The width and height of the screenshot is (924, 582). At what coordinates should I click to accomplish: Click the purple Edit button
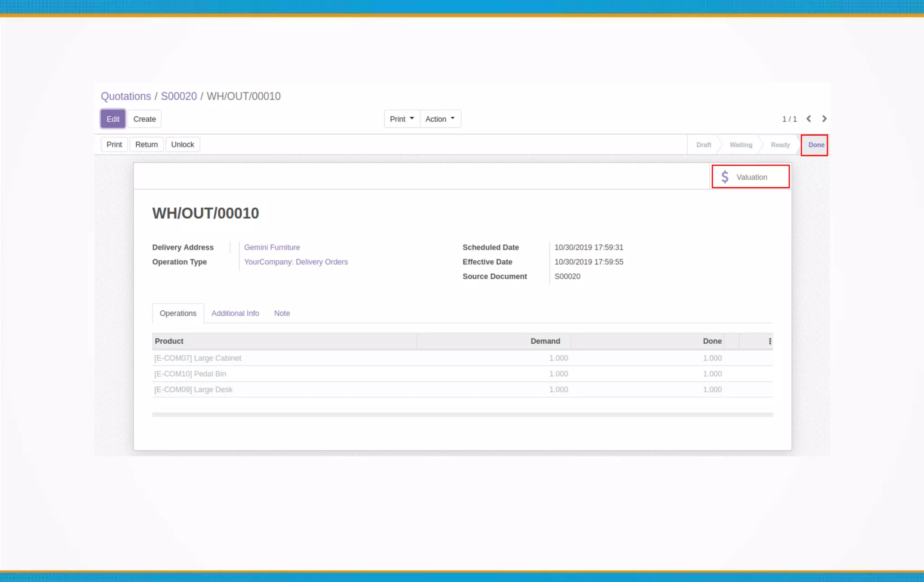tap(113, 119)
